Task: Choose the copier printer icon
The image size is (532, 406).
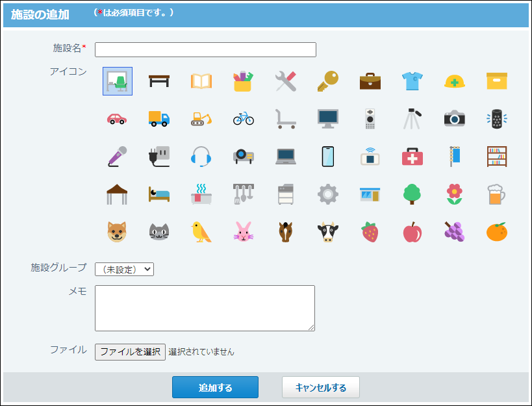Action: pyautogui.click(x=286, y=194)
